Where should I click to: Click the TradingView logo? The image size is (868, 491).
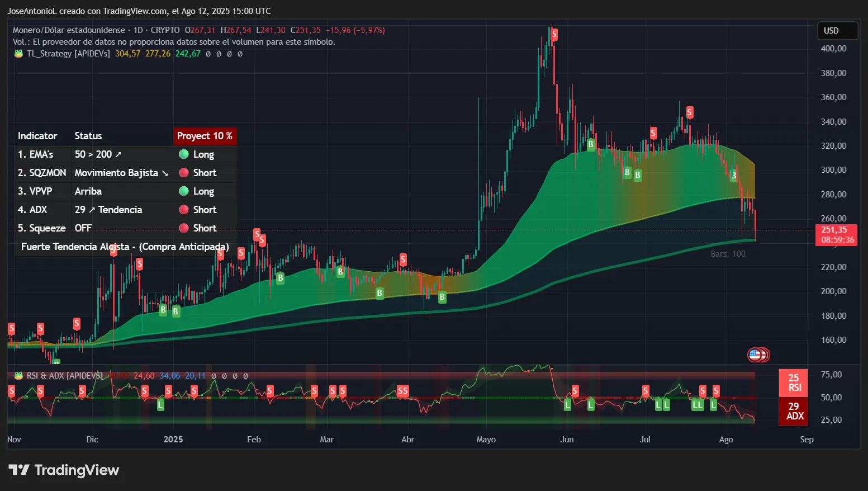(x=63, y=470)
